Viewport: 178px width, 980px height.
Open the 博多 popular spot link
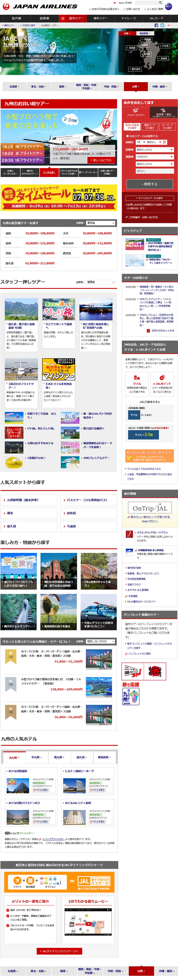click(x=29, y=513)
